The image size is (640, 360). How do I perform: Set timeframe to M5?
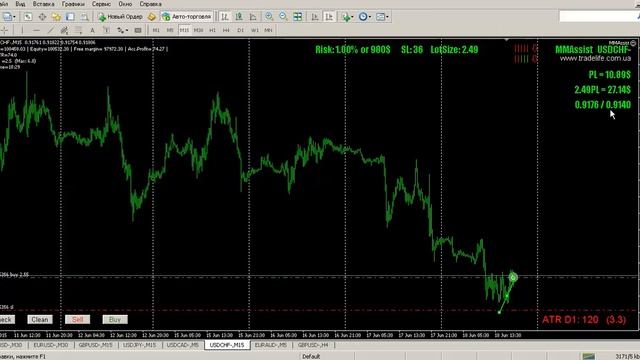click(170, 30)
